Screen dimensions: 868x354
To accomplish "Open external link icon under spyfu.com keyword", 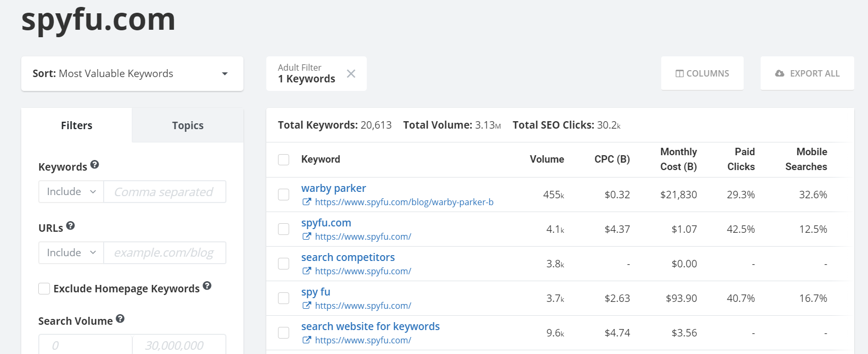I will pos(307,237).
